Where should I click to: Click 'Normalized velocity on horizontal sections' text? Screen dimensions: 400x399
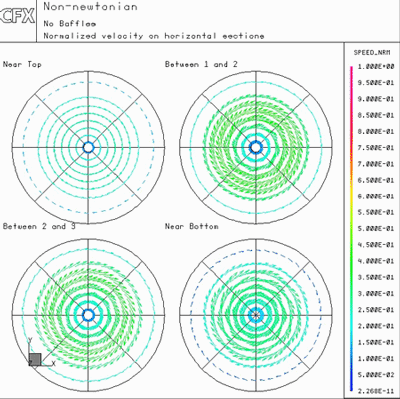154,36
